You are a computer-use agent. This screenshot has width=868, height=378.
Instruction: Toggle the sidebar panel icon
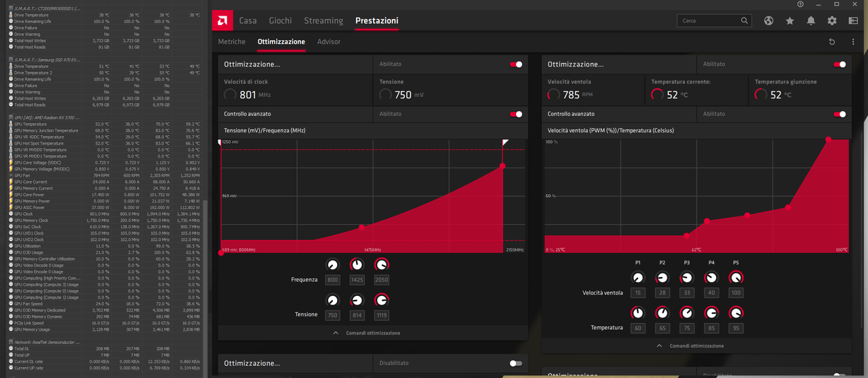tap(853, 21)
